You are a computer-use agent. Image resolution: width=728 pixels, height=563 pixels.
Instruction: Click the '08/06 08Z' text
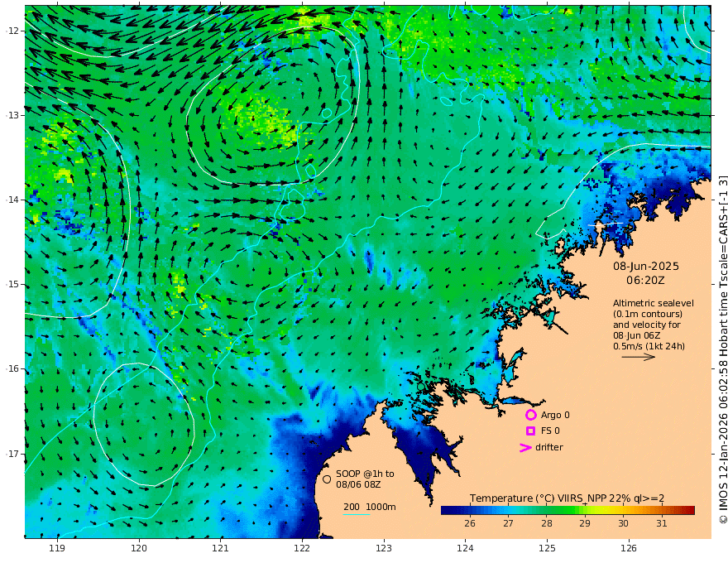359,484
